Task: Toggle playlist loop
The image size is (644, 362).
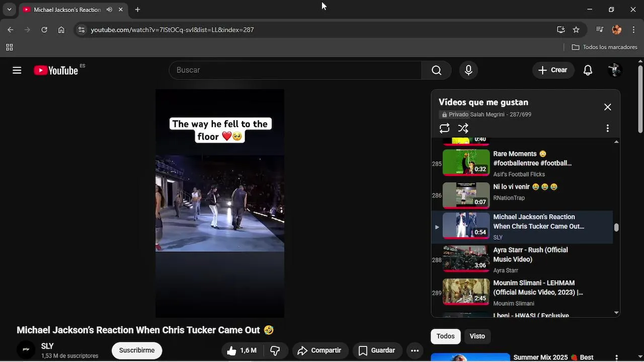Action: (444, 128)
